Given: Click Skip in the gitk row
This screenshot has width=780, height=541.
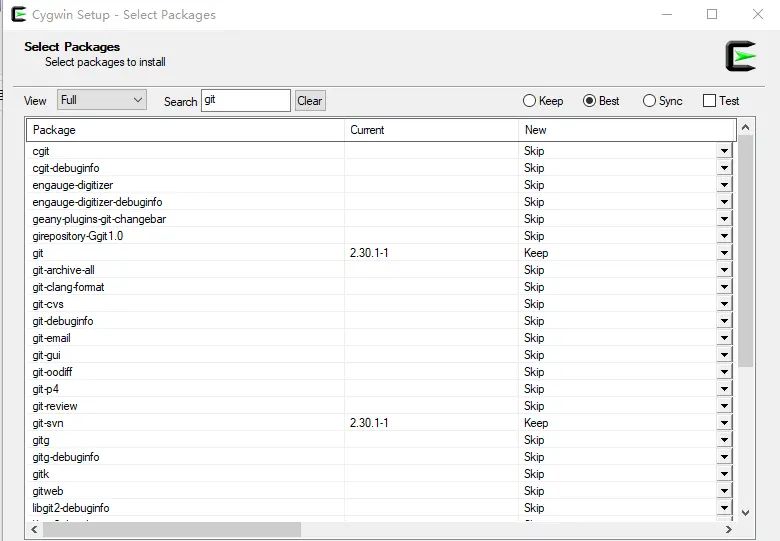Looking at the screenshot, I should [534, 474].
